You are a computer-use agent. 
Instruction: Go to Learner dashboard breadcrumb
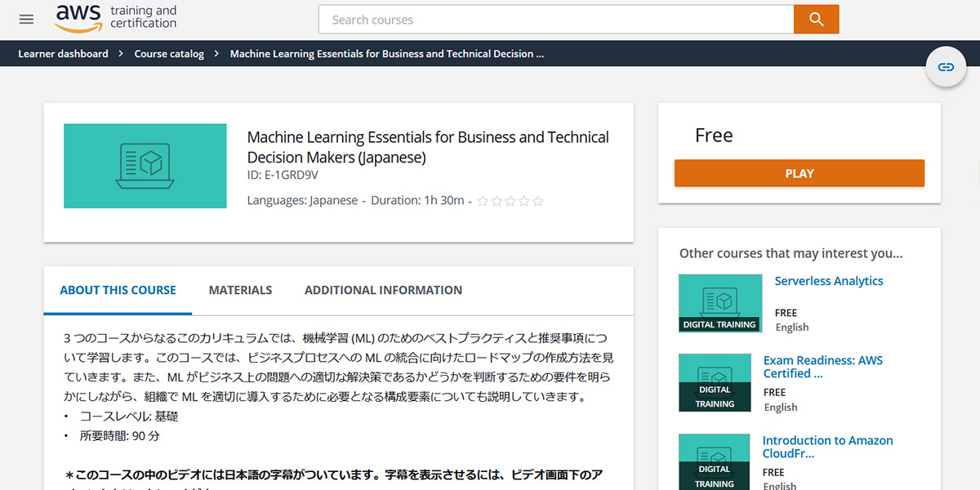[63, 54]
